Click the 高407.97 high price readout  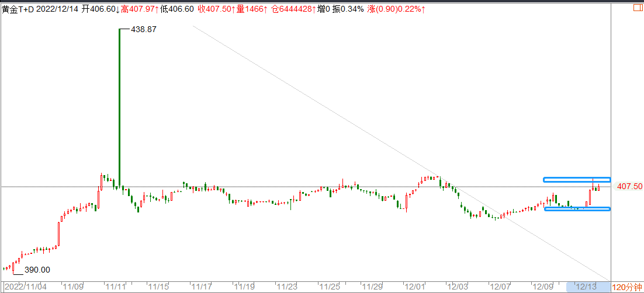pyautogui.click(x=140, y=9)
